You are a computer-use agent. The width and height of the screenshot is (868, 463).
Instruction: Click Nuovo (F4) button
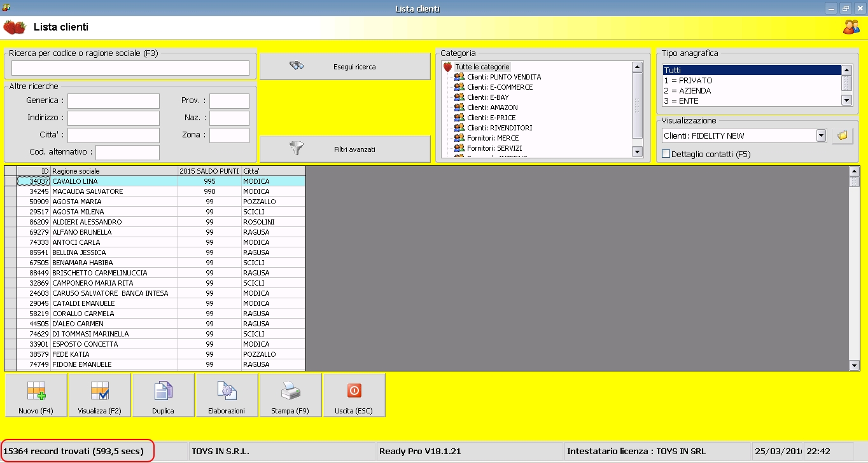pyautogui.click(x=36, y=395)
